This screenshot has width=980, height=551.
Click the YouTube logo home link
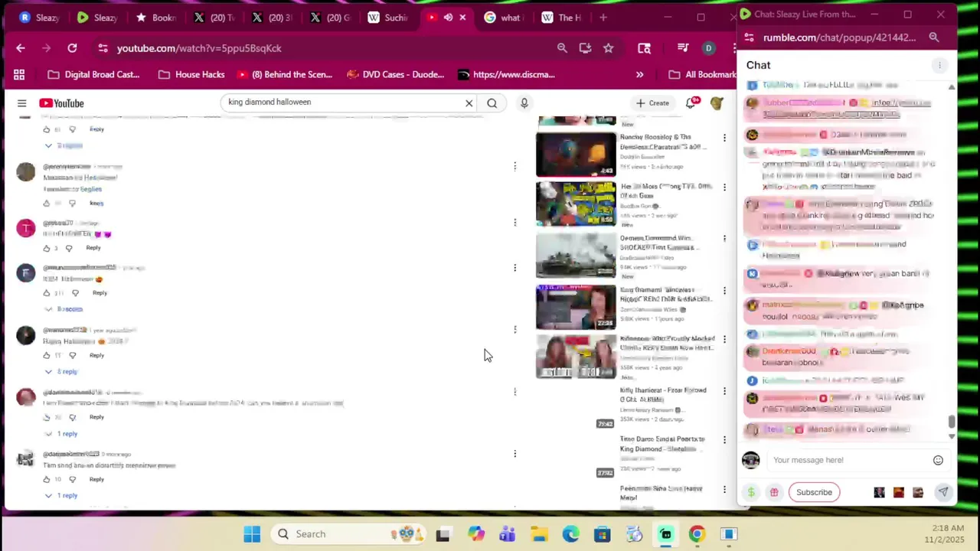pos(61,103)
